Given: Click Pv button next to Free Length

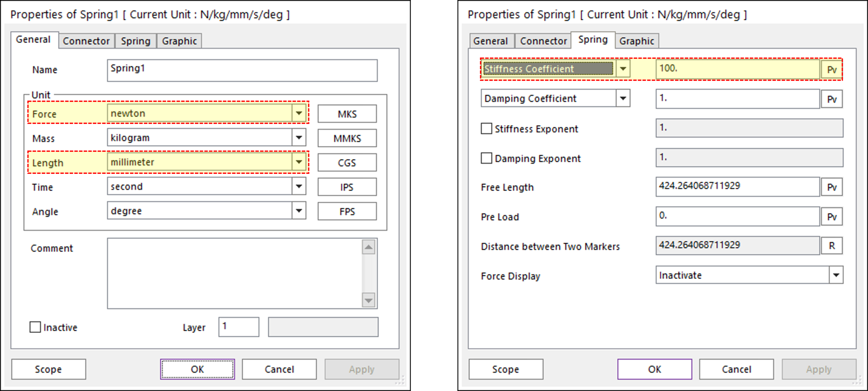Looking at the screenshot, I should (831, 187).
